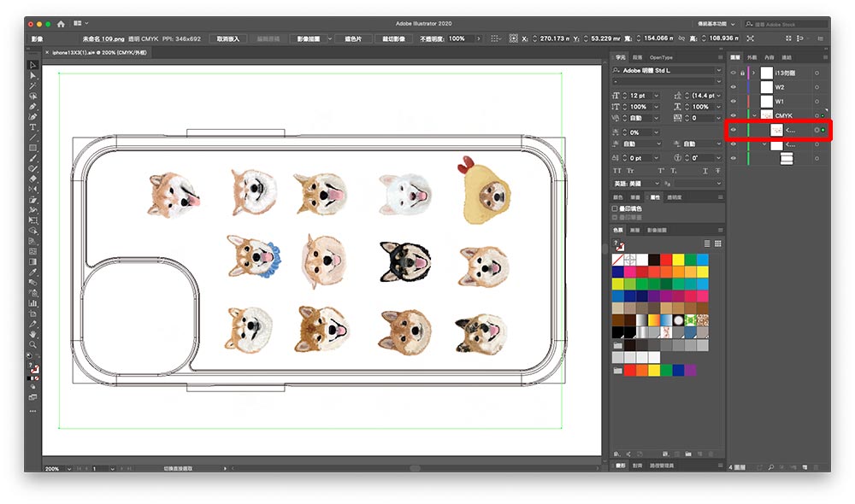
Task: Click the 裁切影像 button
Action: pyautogui.click(x=393, y=38)
